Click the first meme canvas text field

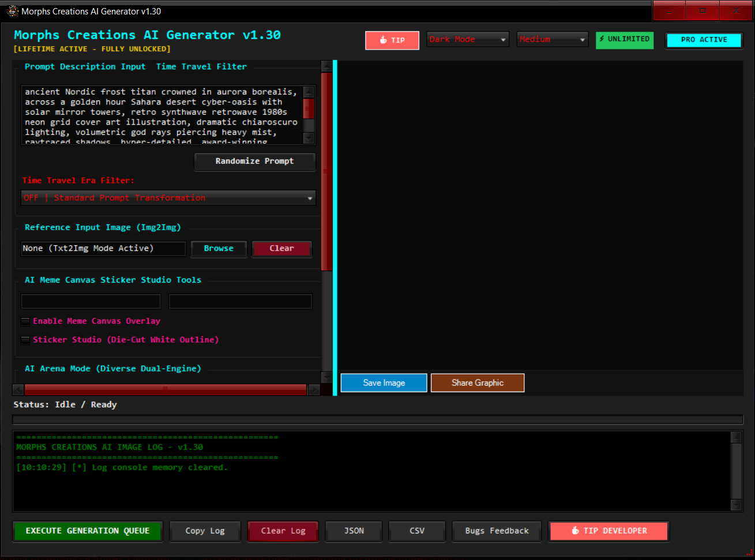coord(91,301)
